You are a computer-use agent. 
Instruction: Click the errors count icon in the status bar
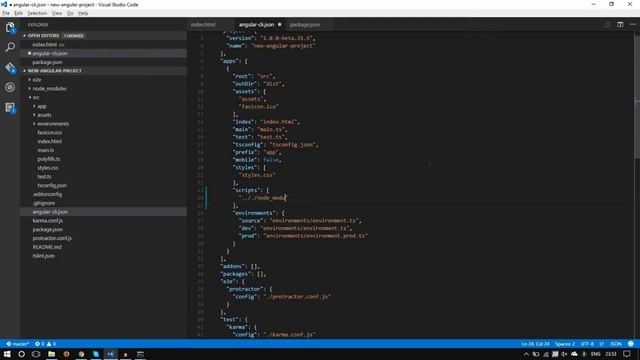(x=39, y=344)
